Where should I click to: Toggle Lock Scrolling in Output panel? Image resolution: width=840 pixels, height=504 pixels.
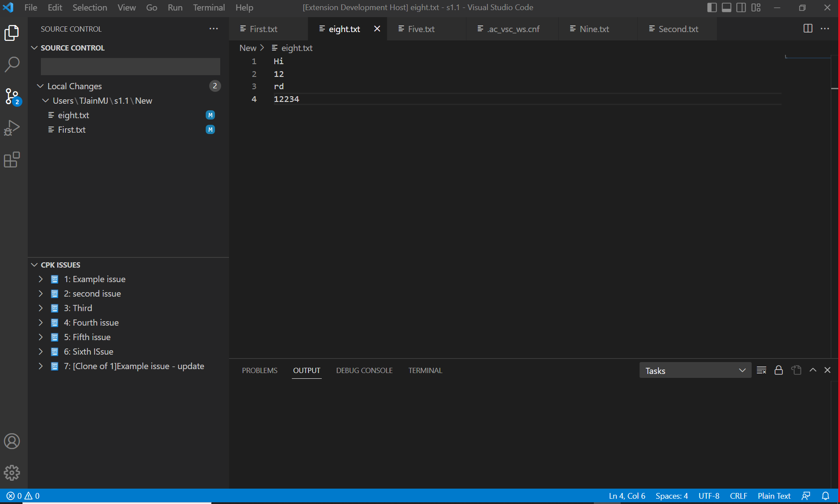778,370
